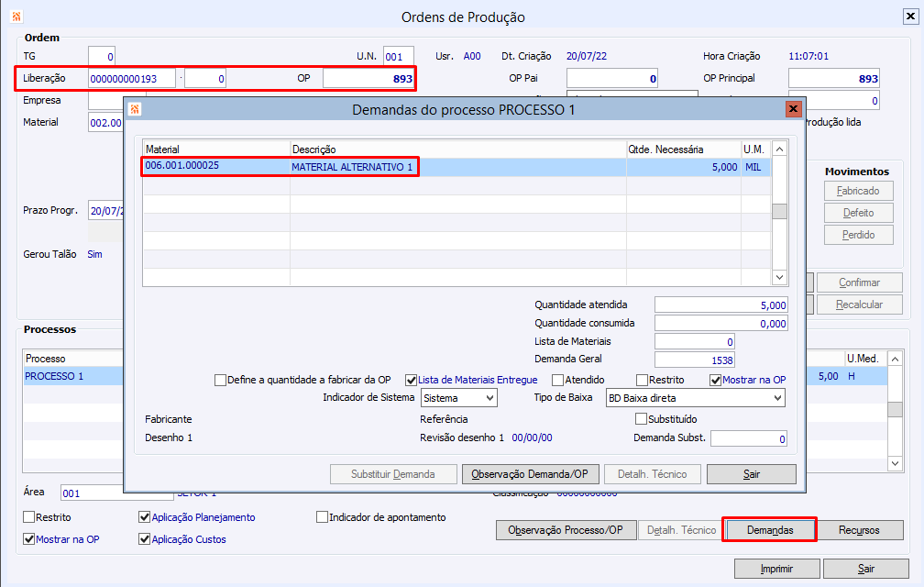Image resolution: width=924 pixels, height=587 pixels.
Task: Click the 'Material' column header
Action: pos(216,150)
